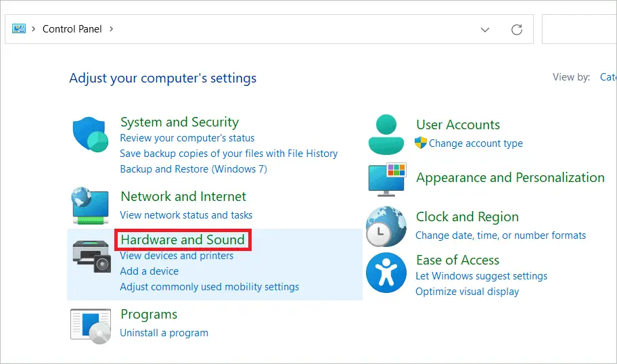Click the System and Security shield icon
Viewport: 617px width, 364px height.
click(x=91, y=134)
